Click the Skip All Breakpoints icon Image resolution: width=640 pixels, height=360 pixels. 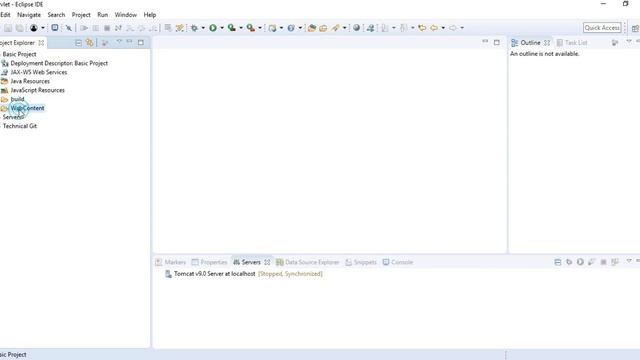pyautogui.click(x=69, y=28)
